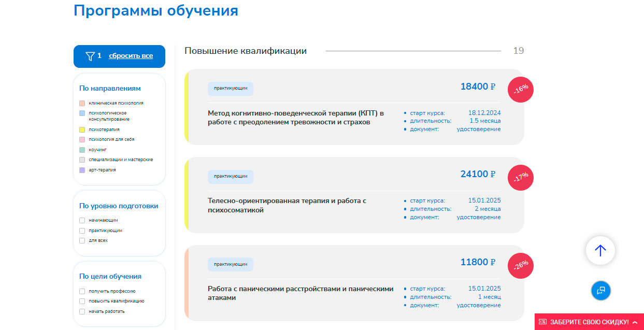Screen dimensions: 644x330
Task: Click практикующим tag on 11800 ₽ card
Action: click(231, 264)
